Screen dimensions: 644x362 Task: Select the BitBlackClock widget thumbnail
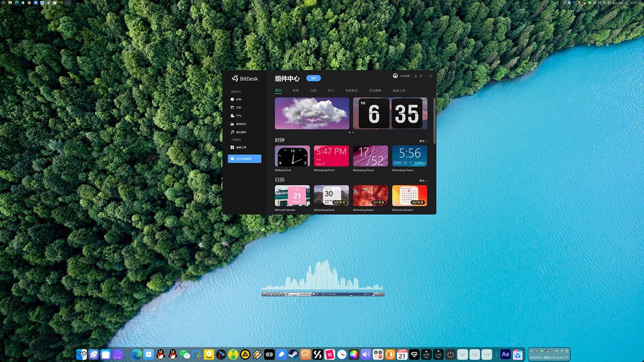pos(292,156)
